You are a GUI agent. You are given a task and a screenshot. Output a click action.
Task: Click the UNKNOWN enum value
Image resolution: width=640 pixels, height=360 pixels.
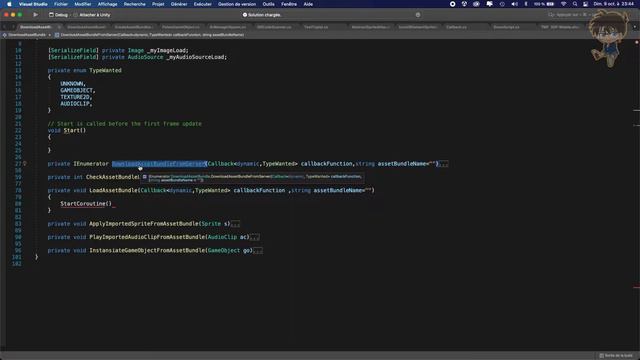pyautogui.click(x=72, y=84)
